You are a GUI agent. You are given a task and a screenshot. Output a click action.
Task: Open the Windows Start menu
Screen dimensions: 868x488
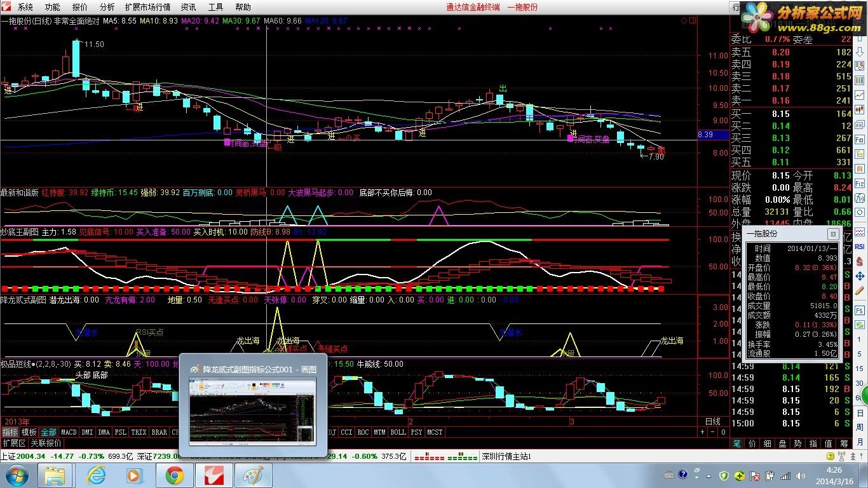tap(16, 475)
